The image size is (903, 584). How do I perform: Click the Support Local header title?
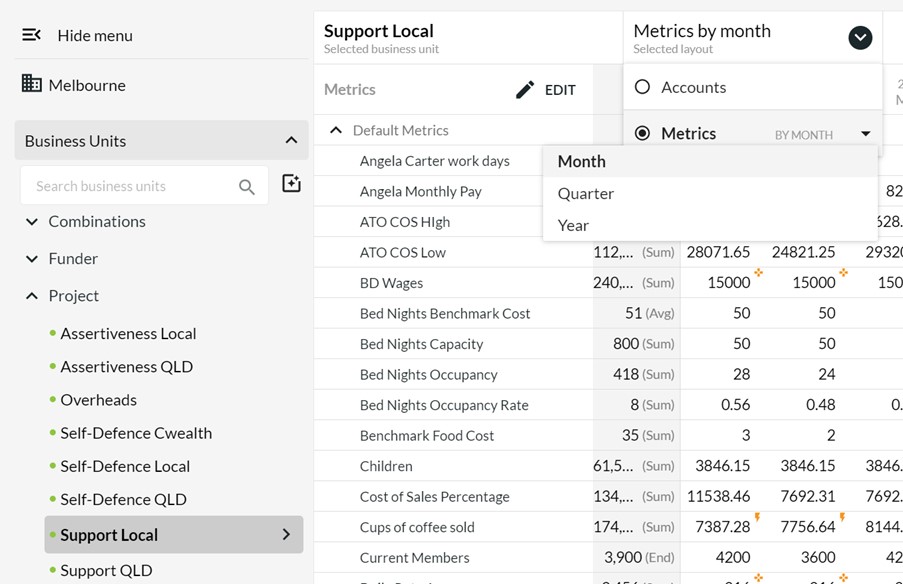coord(378,31)
